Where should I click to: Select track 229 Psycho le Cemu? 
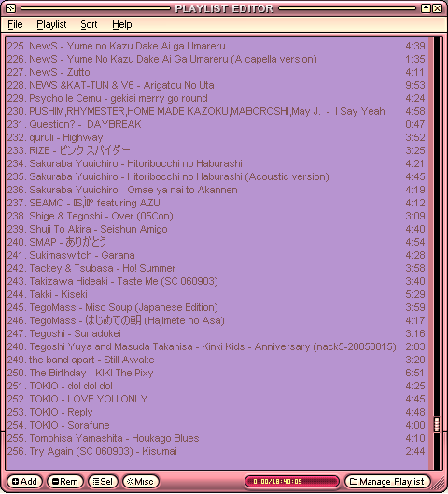[x=217, y=98]
